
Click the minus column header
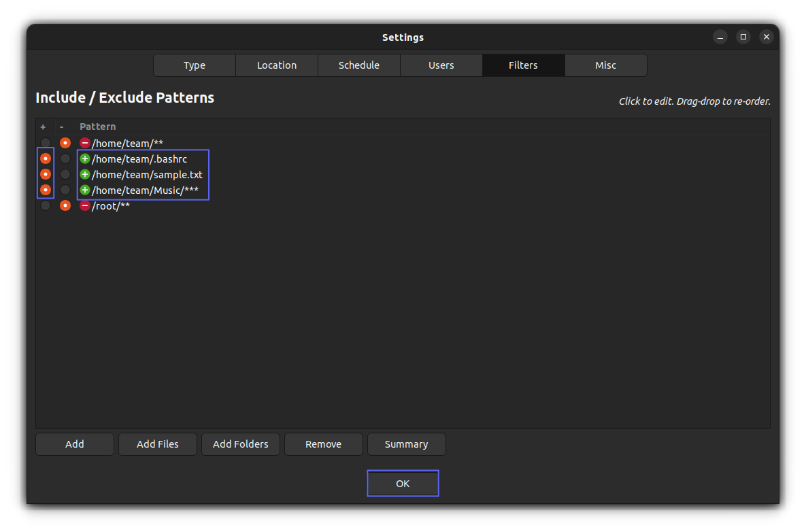click(x=62, y=127)
